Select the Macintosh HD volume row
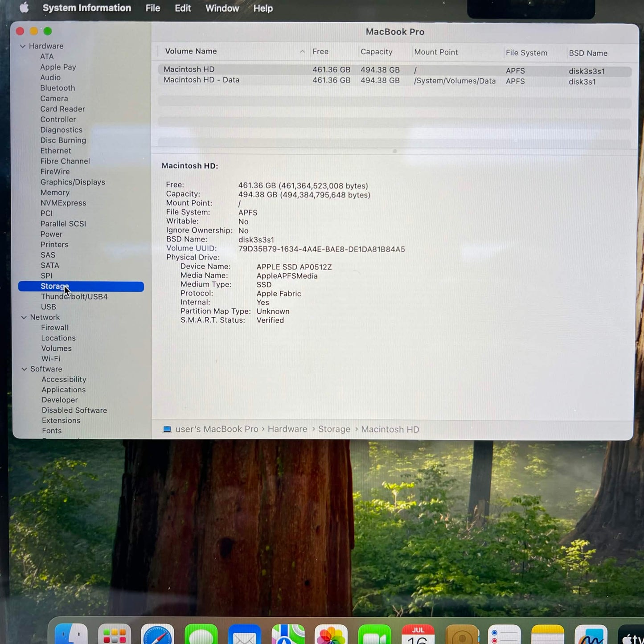This screenshot has height=644, width=644. (394, 70)
